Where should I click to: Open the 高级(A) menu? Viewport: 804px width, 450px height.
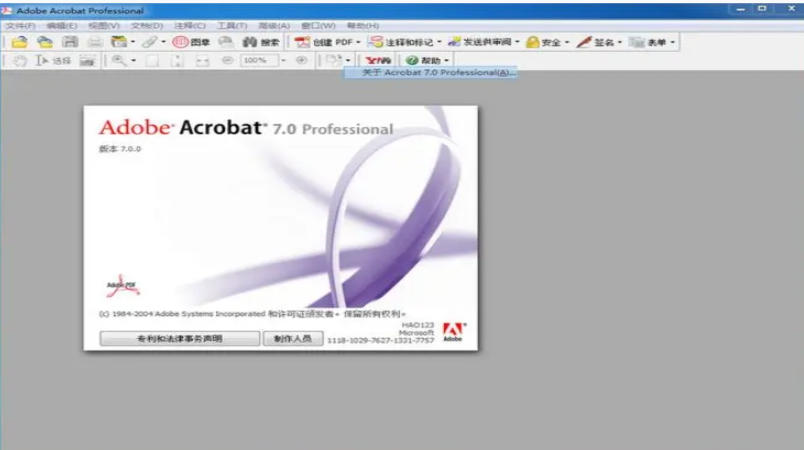coord(274,26)
